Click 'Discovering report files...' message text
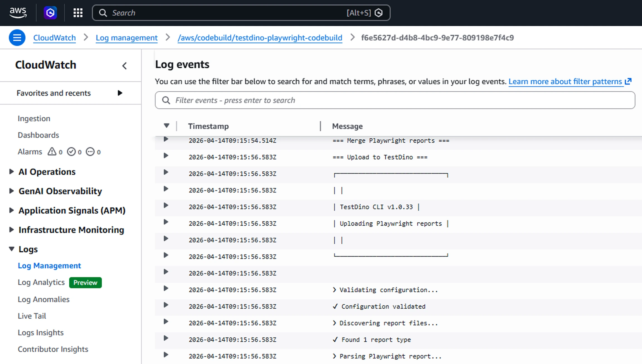The height and width of the screenshot is (364, 642). [x=389, y=323]
